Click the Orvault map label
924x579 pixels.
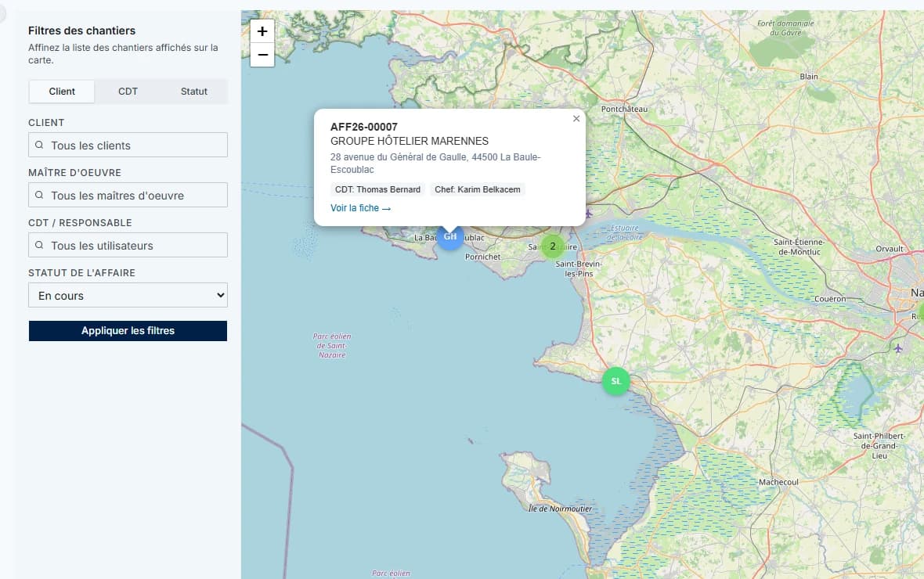point(890,249)
